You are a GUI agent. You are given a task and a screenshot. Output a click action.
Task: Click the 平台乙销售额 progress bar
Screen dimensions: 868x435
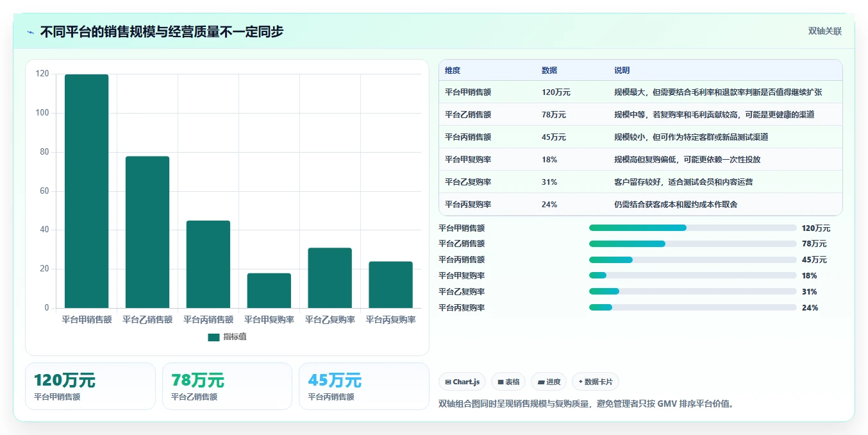point(693,244)
